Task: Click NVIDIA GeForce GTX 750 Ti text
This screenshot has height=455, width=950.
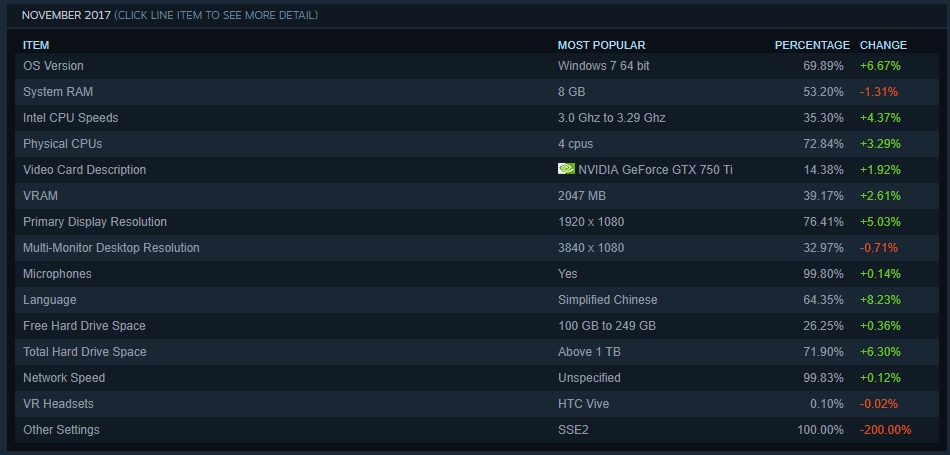Action: click(x=655, y=170)
